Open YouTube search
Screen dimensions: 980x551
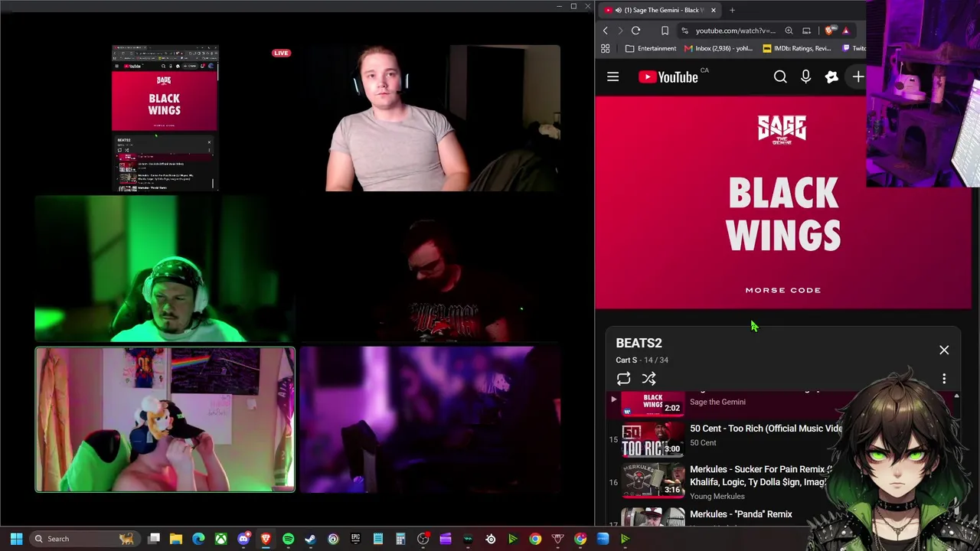[780, 77]
